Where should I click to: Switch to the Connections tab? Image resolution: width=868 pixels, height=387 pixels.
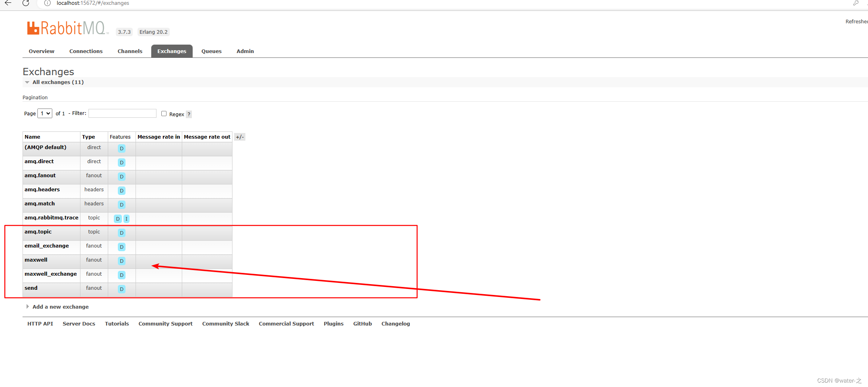pyautogui.click(x=86, y=51)
